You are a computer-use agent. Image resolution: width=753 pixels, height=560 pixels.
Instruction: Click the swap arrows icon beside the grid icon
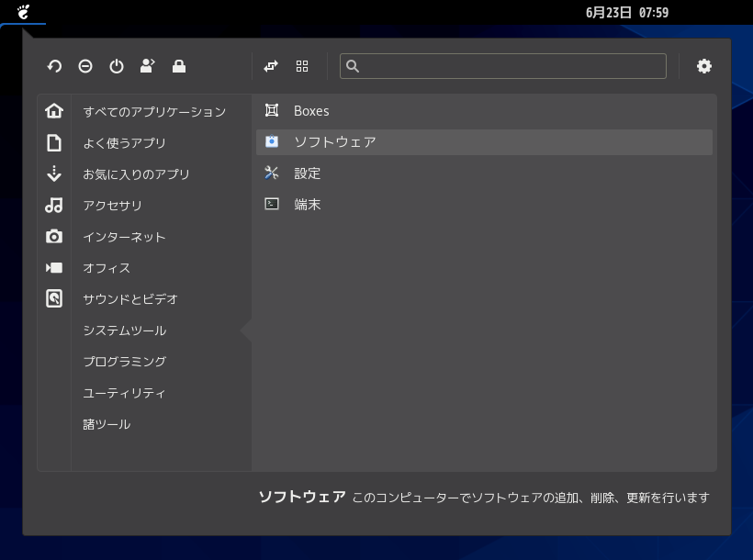[x=271, y=66]
